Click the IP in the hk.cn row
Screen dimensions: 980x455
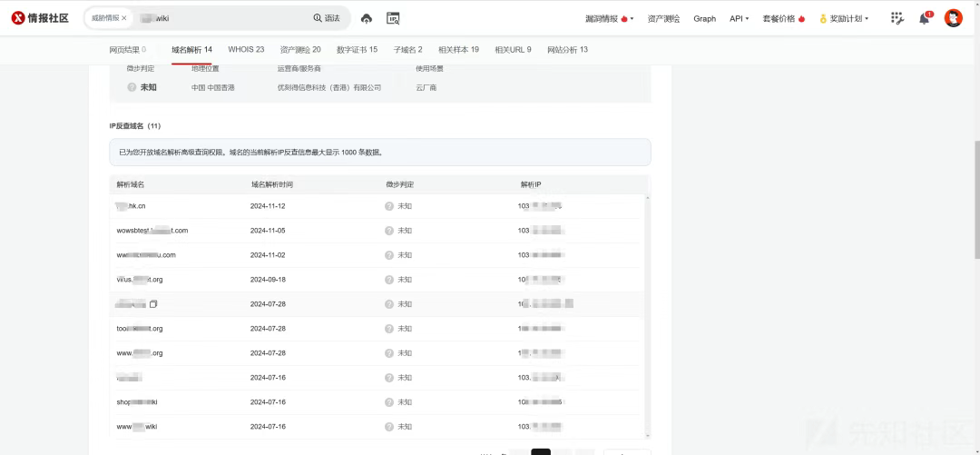pos(541,206)
